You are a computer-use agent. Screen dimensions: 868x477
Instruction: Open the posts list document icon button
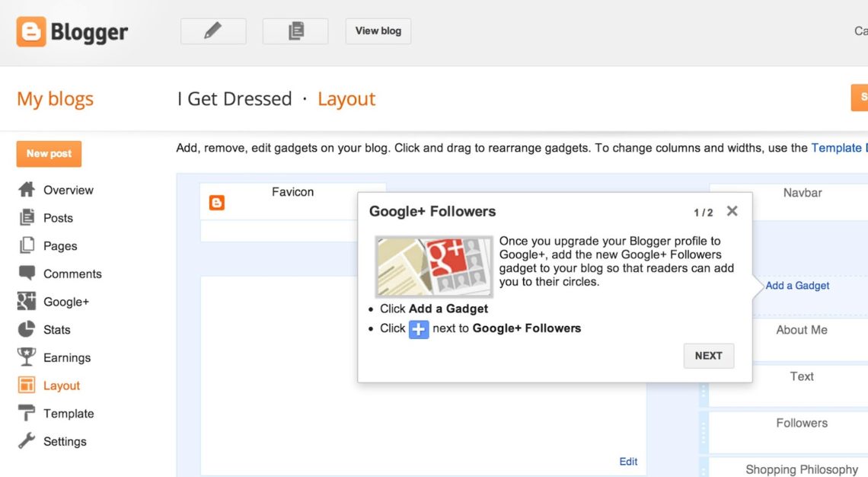pyautogui.click(x=295, y=31)
